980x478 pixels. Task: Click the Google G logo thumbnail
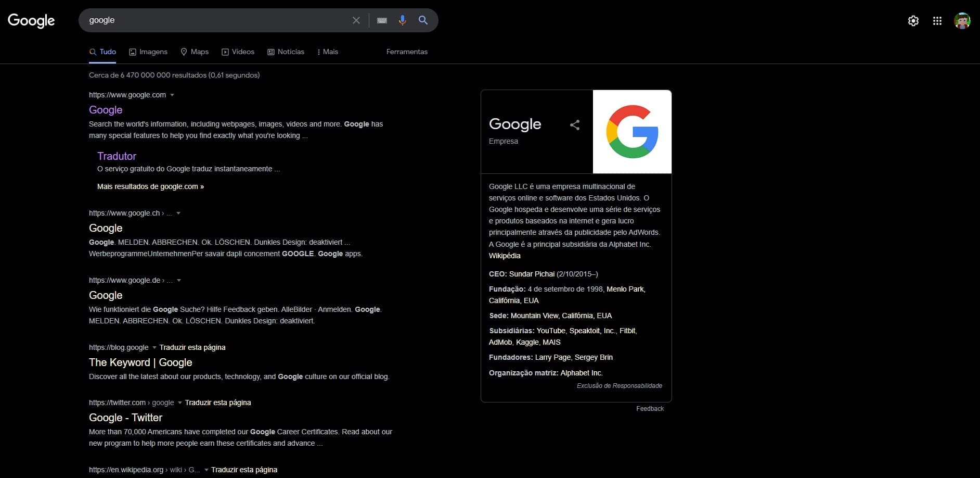tap(632, 132)
